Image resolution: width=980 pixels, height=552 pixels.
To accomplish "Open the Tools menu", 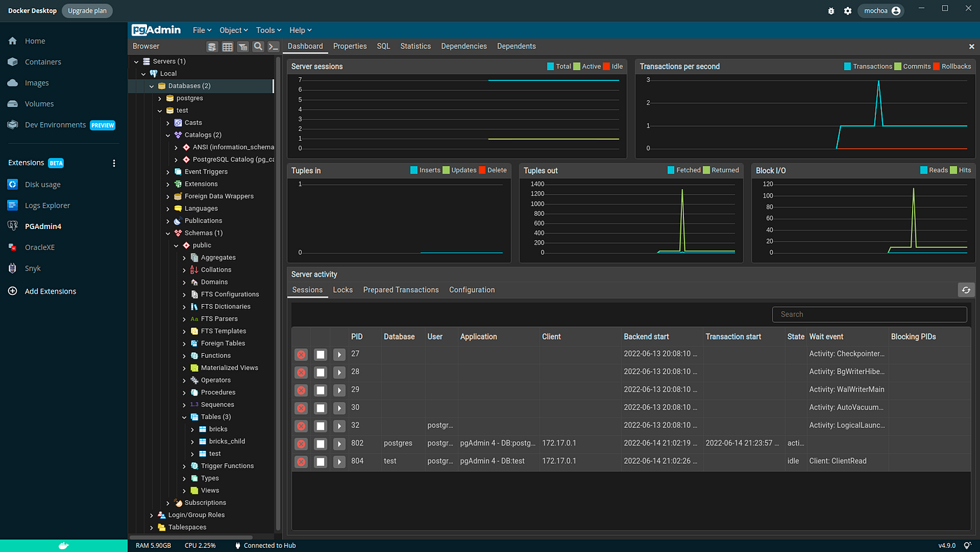I will tap(268, 29).
